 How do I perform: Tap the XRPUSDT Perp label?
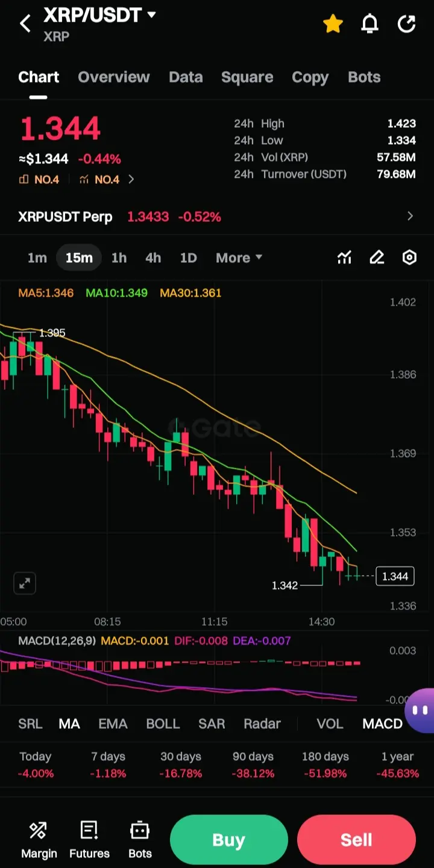click(65, 216)
